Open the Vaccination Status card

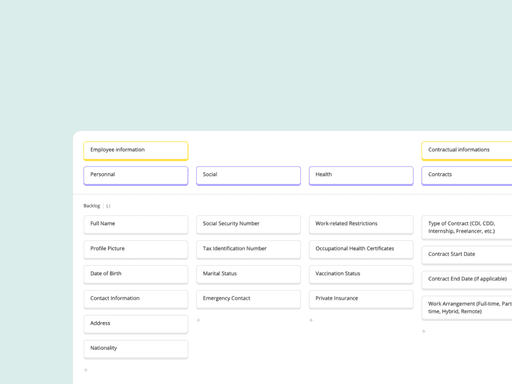coord(361,274)
